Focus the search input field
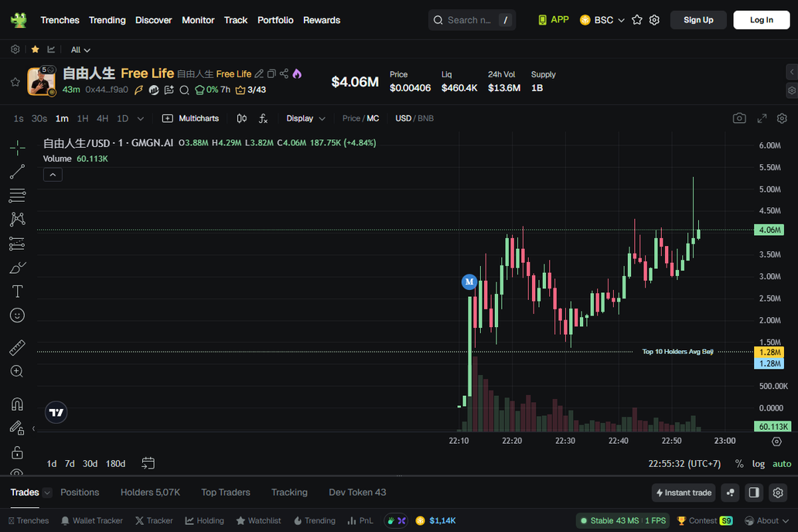 click(x=469, y=20)
